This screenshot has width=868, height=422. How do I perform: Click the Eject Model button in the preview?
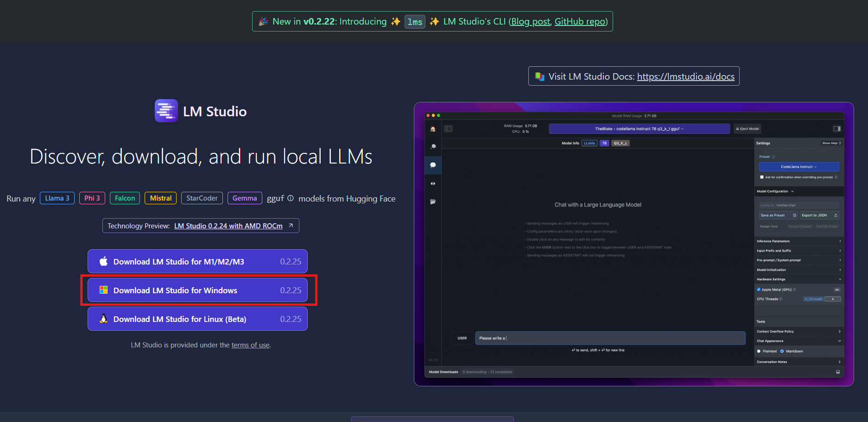tap(748, 129)
